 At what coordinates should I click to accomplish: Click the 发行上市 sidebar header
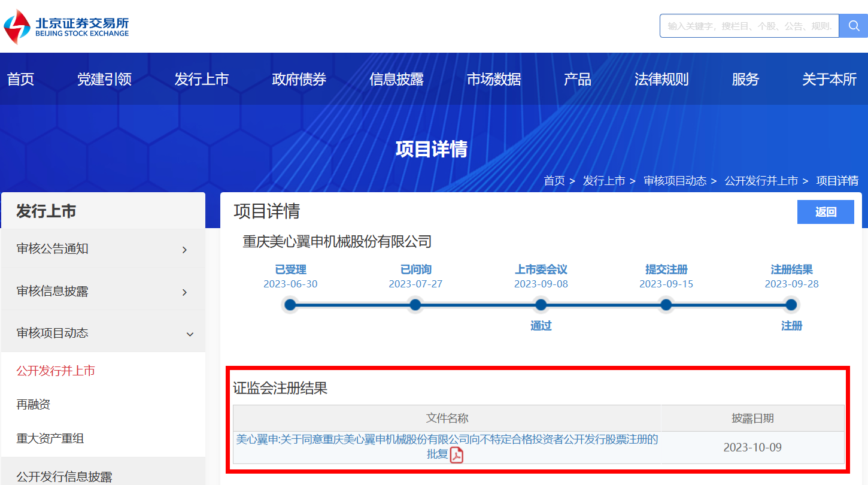coord(46,211)
